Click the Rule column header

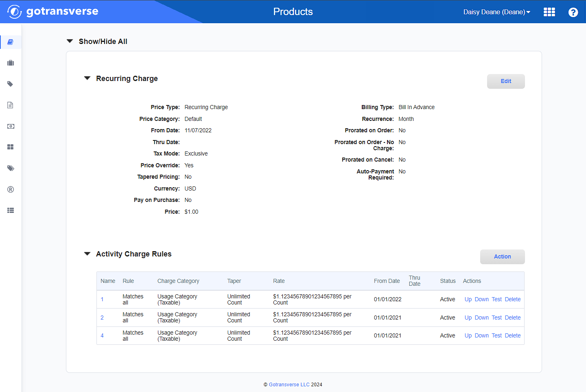tap(128, 281)
